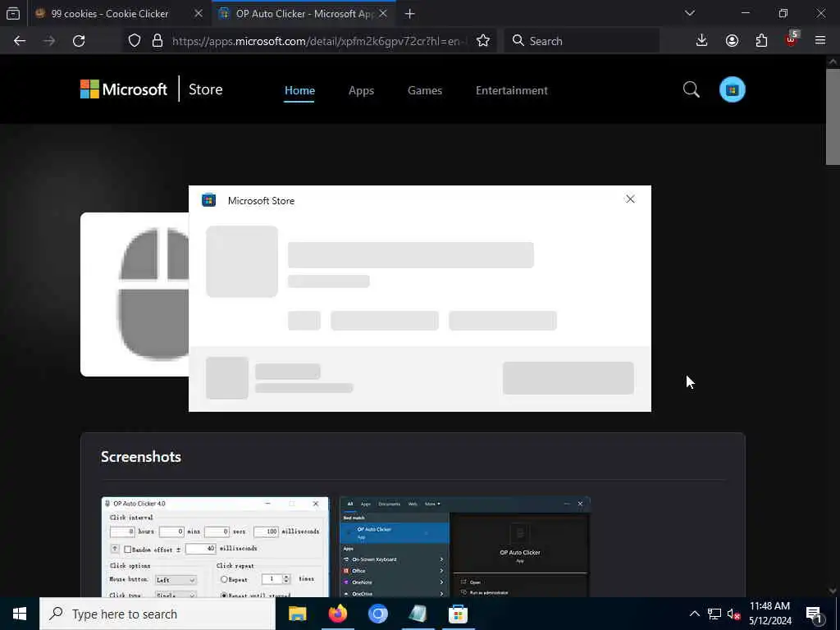Close the Cookie Clicker tab
Image resolution: width=840 pixels, height=630 pixels.
click(x=199, y=13)
